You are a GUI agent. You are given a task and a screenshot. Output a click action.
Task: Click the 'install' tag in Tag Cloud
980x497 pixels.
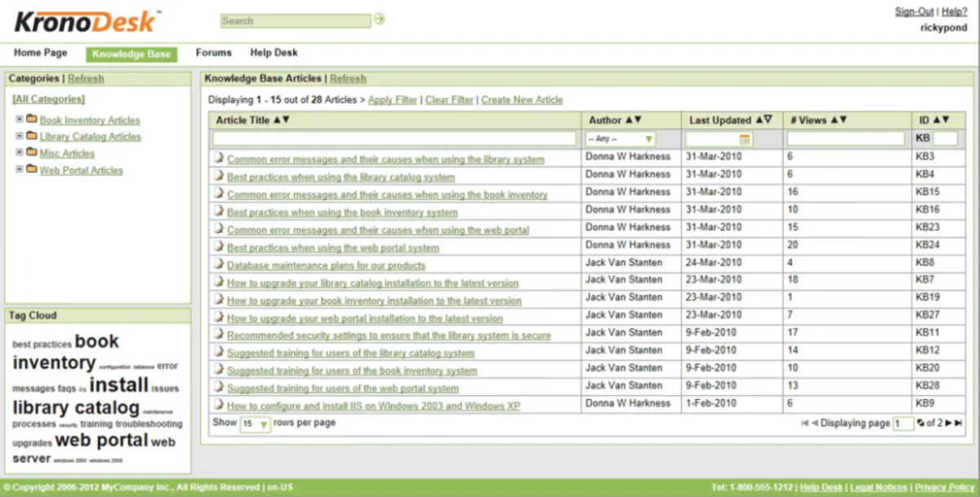[x=119, y=384]
